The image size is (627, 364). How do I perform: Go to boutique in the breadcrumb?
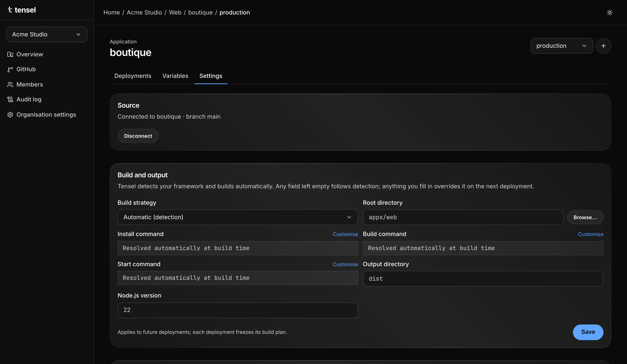tap(200, 12)
